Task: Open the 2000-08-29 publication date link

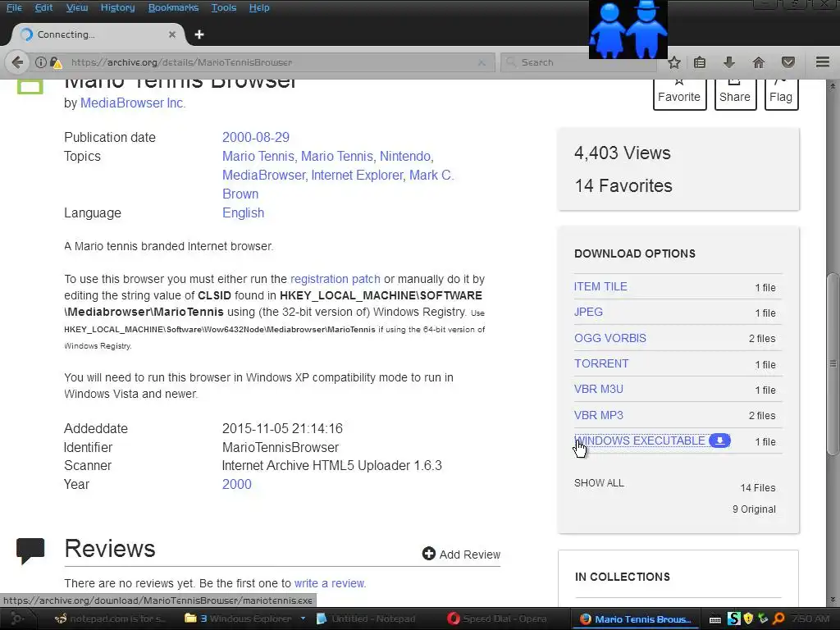Action: [x=256, y=137]
